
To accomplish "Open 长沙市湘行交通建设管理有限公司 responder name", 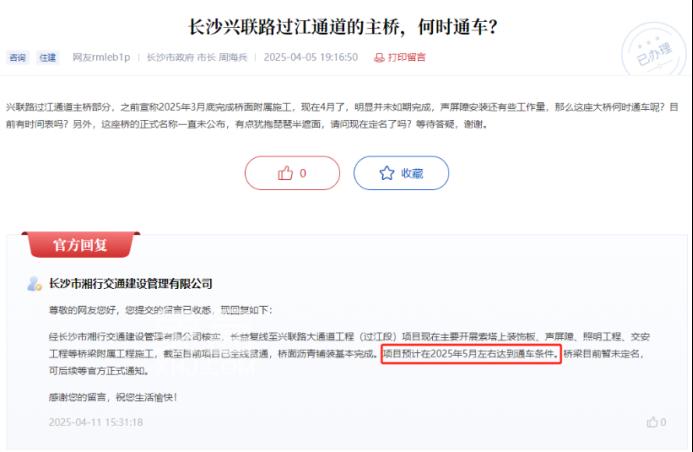I will click(130, 284).
